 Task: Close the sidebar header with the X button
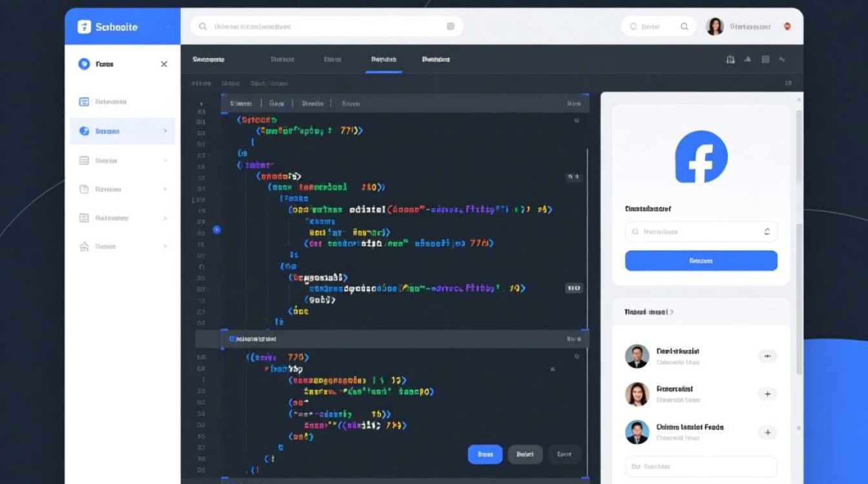click(x=164, y=64)
